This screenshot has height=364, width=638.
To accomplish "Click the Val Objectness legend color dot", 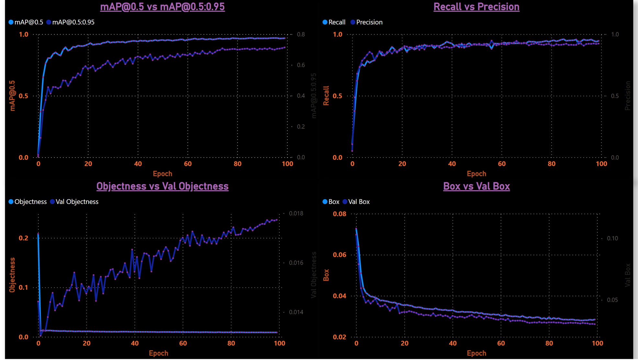I will [52, 202].
